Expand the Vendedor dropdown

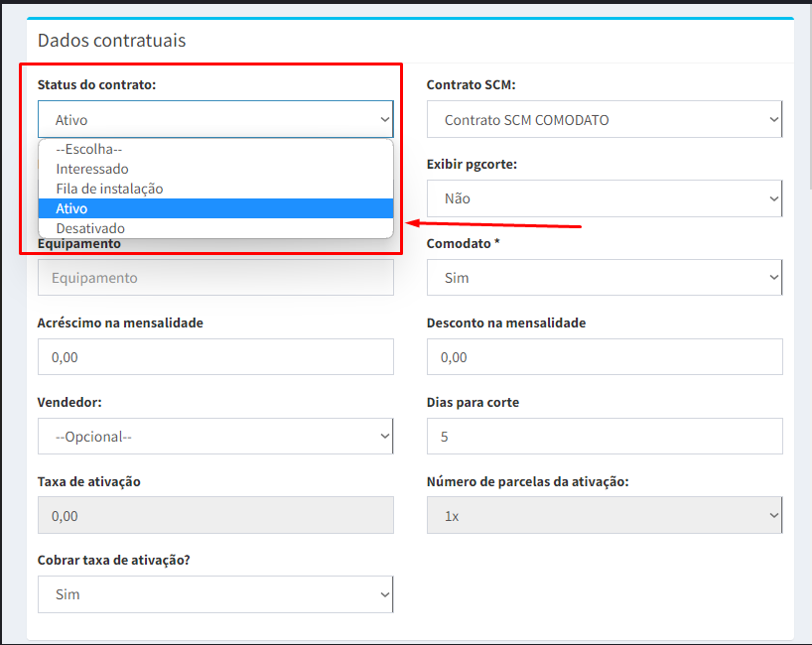[x=215, y=437]
